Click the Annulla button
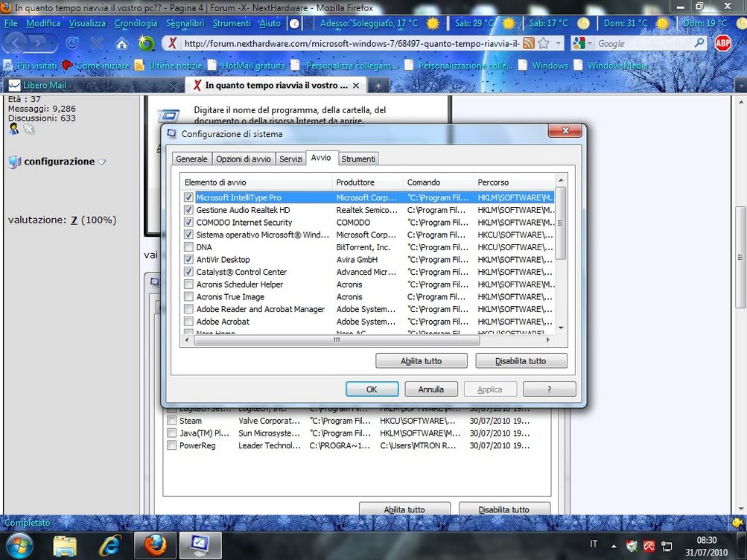The image size is (747, 560). [x=431, y=389]
